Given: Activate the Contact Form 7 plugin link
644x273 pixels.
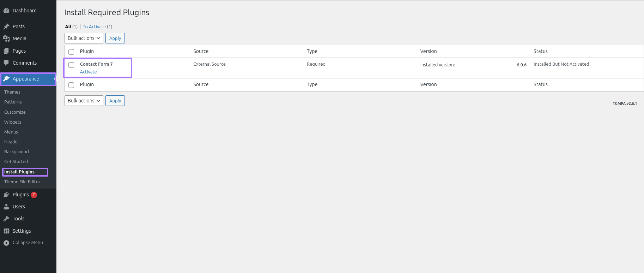Looking at the screenshot, I should (x=88, y=72).
